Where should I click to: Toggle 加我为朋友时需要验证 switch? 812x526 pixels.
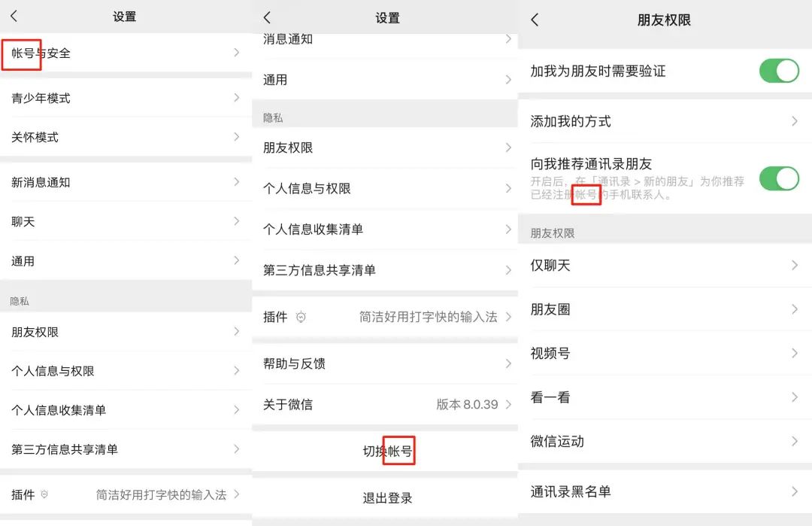779,71
